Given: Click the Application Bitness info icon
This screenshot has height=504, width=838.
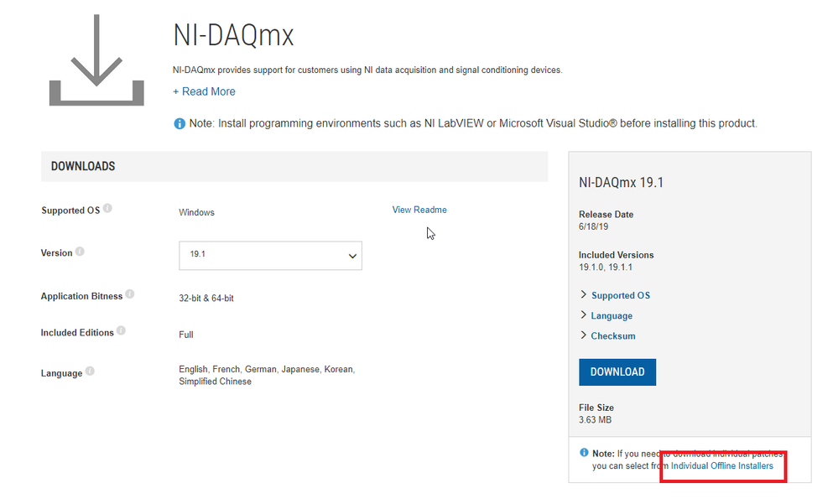Looking at the screenshot, I should point(130,295).
